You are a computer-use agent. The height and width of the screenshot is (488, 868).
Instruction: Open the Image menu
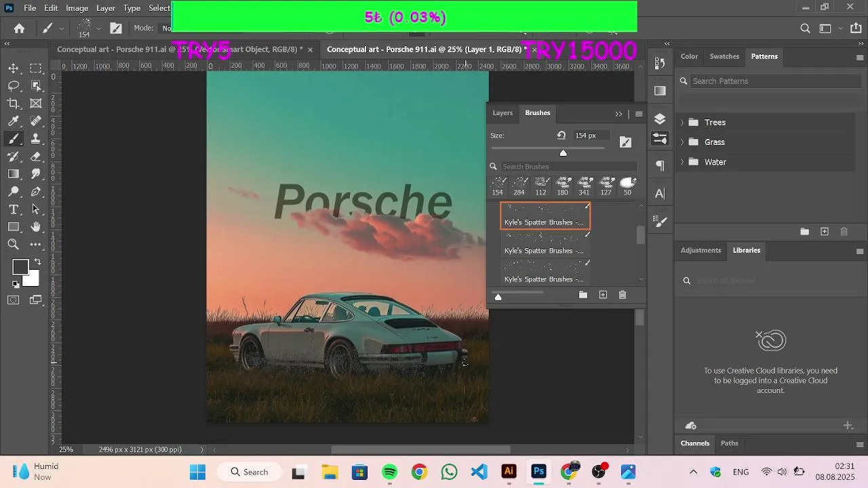pos(77,8)
